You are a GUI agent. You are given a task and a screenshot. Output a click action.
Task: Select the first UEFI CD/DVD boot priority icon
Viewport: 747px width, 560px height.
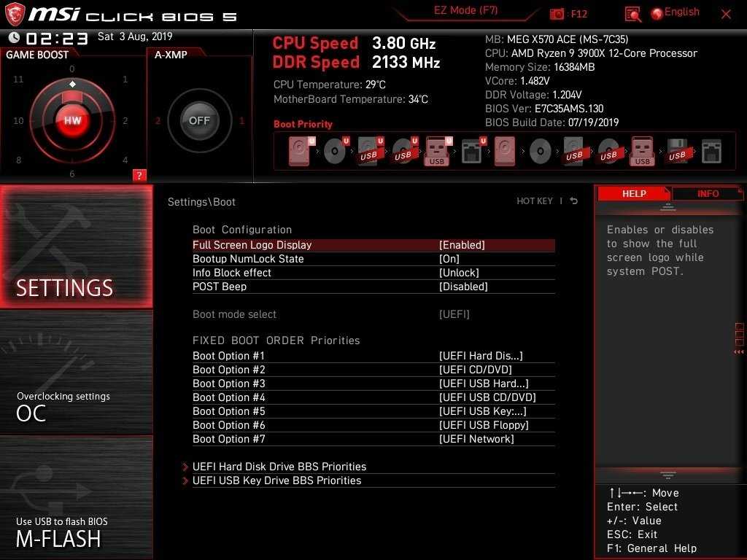click(x=335, y=152)
